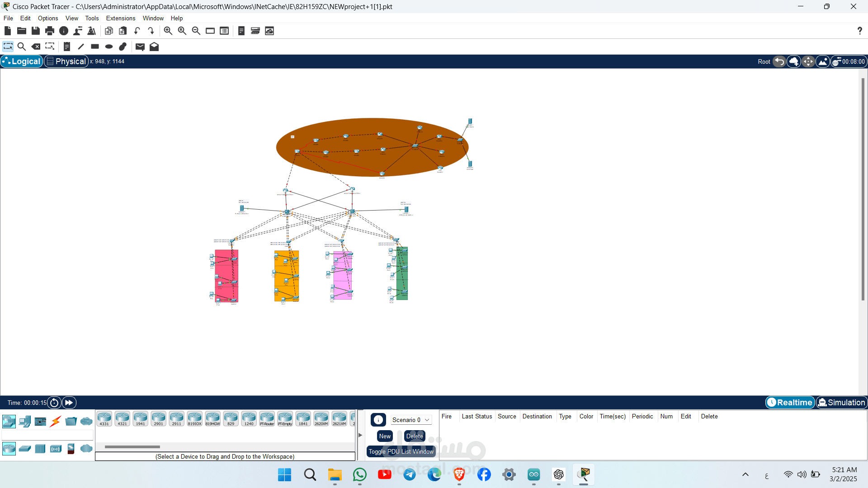Save the project with floppy icon

[36, 31]
